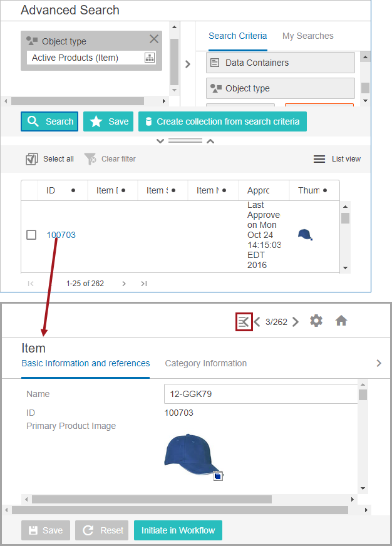Click the disabled Save button at bottom
392x546 pixels.
46,530
